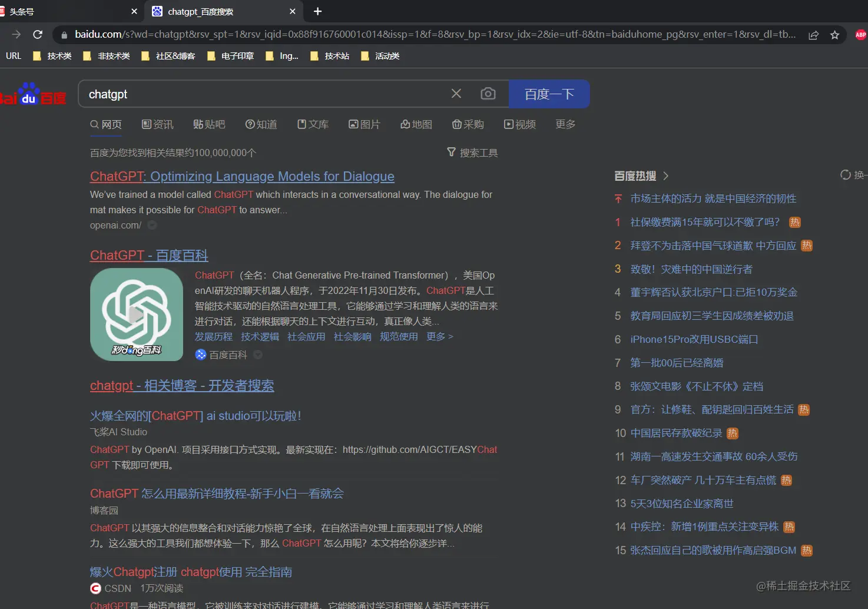Click the browser reload icon
The height and width of the screenshot is (609, 868).
(38, 35)
